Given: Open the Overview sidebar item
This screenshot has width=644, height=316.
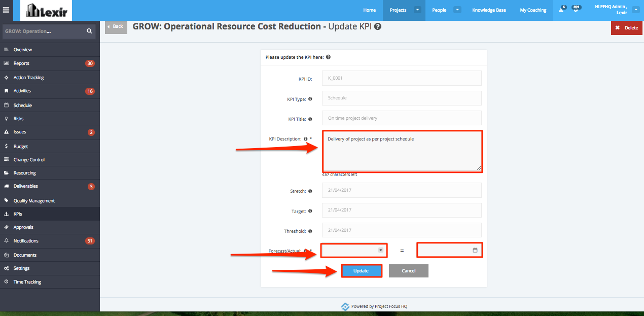Looking at the screenshot, I should pyautogui.click(x=50, y=50).
